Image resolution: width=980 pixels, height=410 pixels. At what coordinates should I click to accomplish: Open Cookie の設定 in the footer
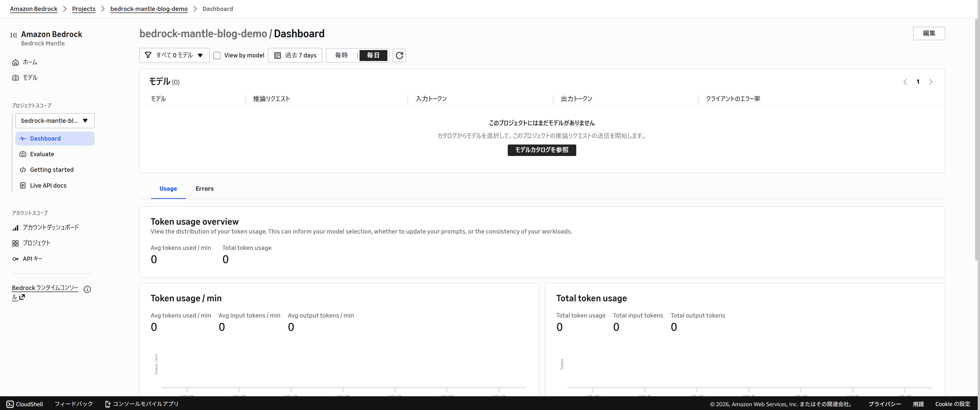coord(953,404)
